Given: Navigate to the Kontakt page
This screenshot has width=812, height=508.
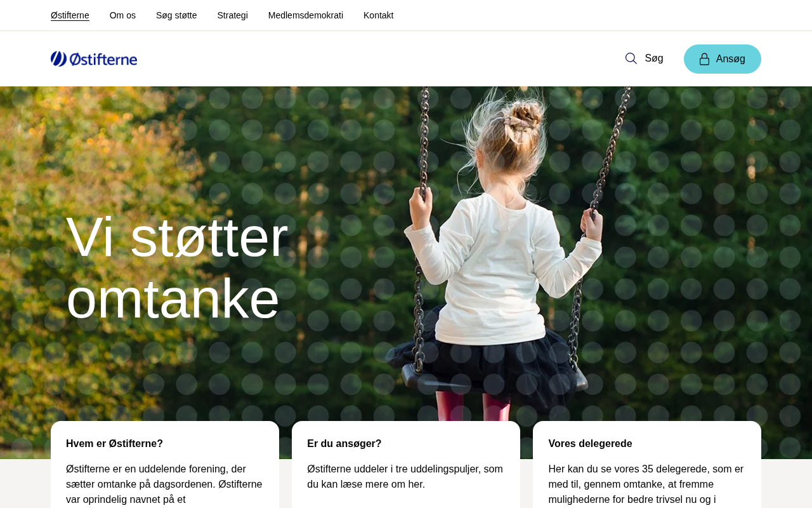Looking at the screenshot, I should pos(378,15).
